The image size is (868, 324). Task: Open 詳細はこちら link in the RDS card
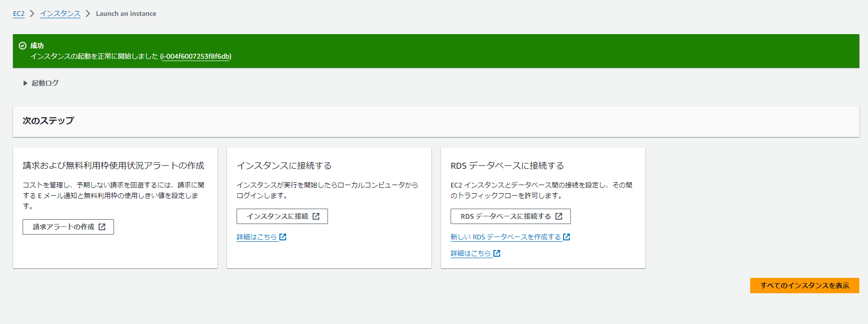coord(471,253)
